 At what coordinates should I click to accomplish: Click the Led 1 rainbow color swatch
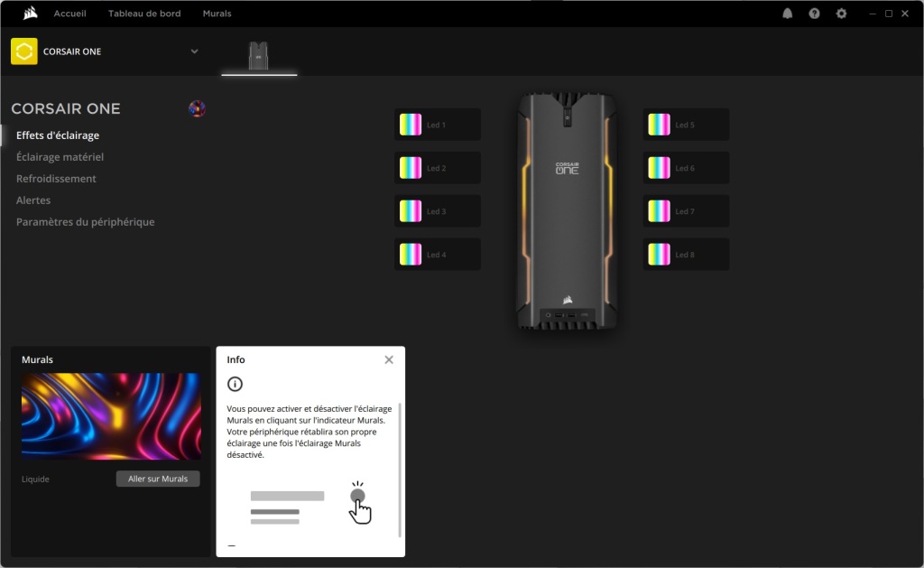(411, 125)
